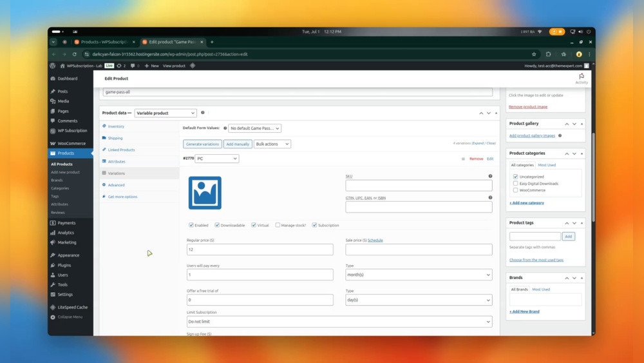Click the tags Add button
This screenshot has height=363, width=644.
pyautogui.click(x=569, y=237)
